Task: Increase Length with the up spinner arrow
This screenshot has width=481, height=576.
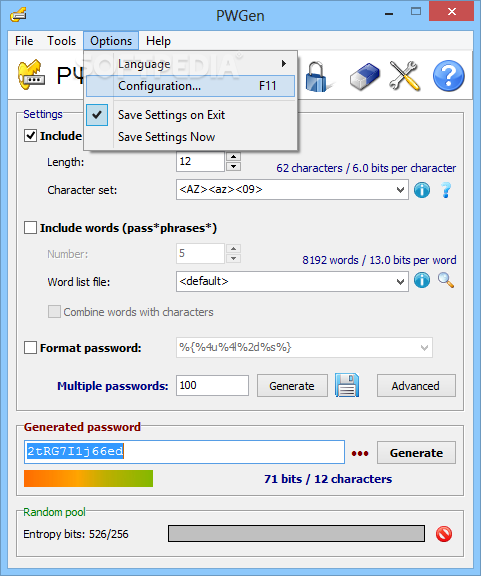Action: pos(233,157)
